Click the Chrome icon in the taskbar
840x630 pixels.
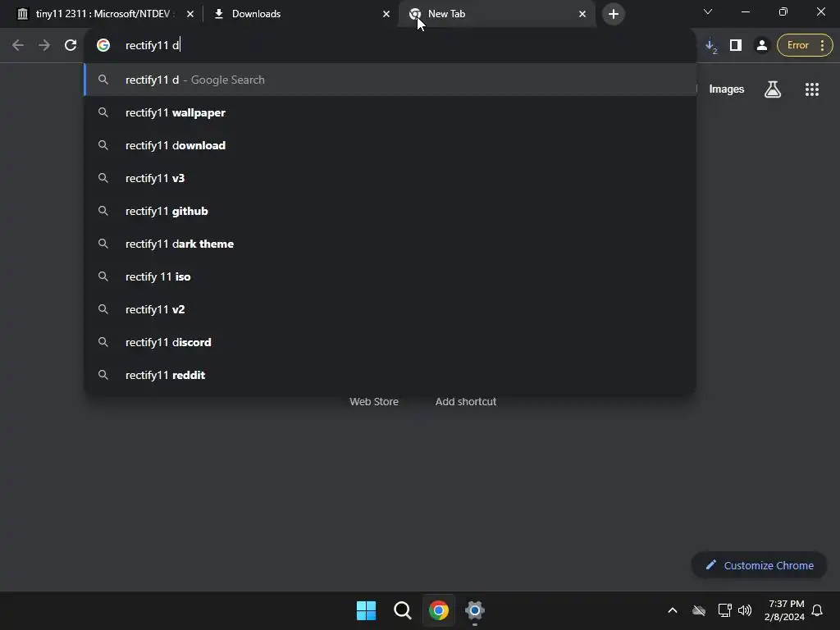[439, 610]
